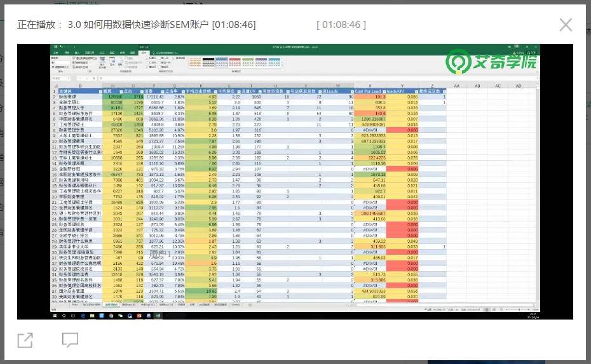
Task: Select column header Z
Action: pos(432,86)
